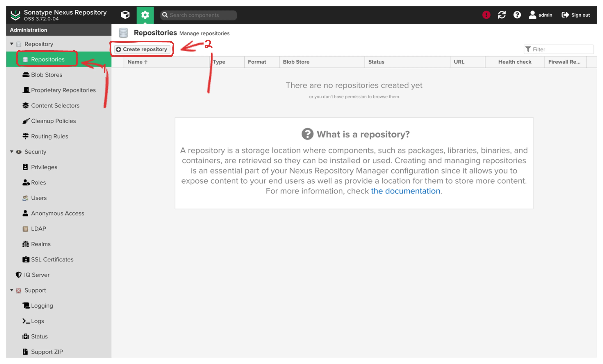Open SSL Certificates
Screen dimensions: 603x364
[59, 260]
